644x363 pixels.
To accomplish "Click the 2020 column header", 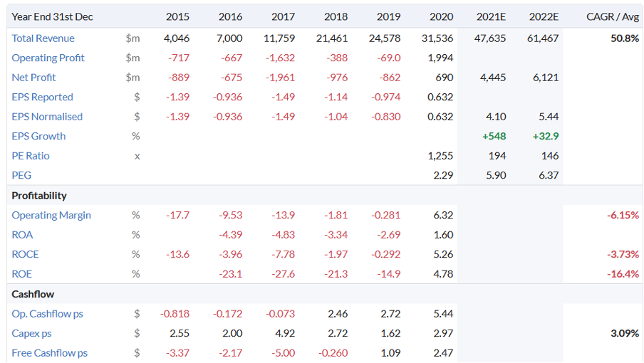I will tap(442, 16).
